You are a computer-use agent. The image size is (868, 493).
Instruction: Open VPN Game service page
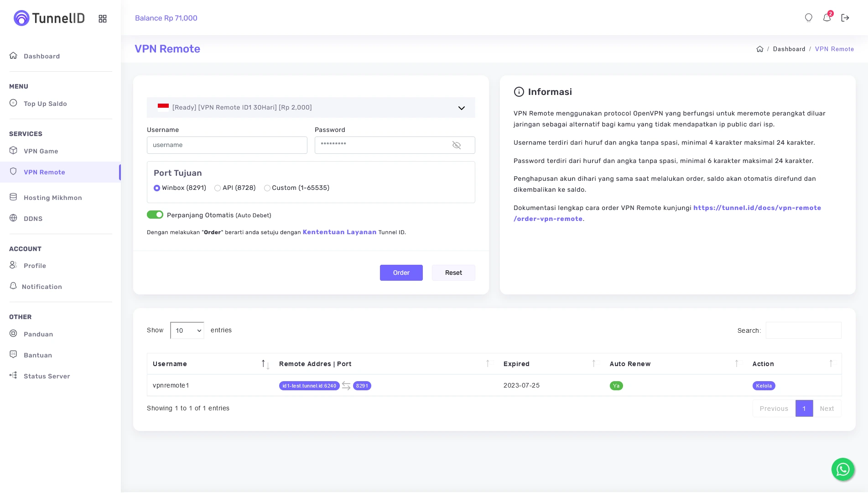tap(41, 151)
